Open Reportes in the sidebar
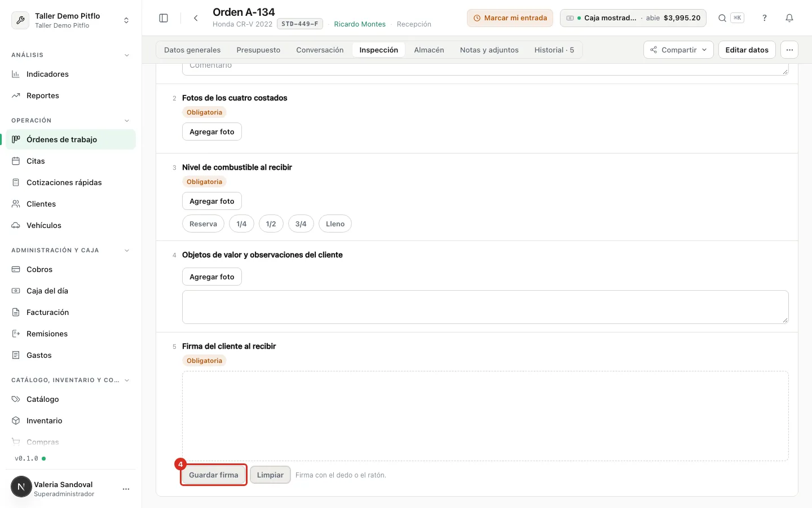812x508 pixels. pyautogui.click(x=70, y=95)
